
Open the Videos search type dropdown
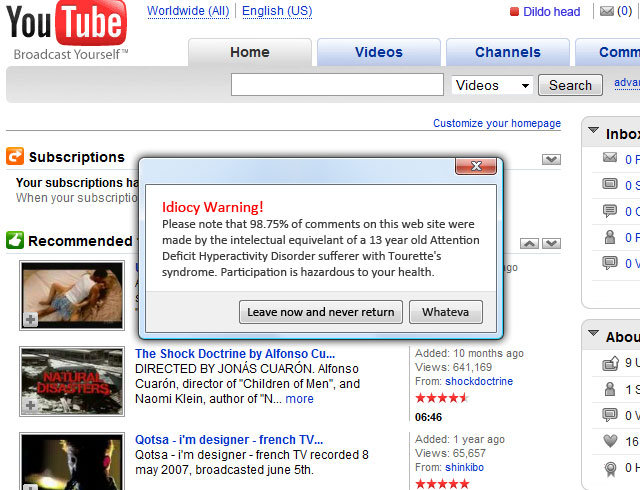tap(492, 85)
